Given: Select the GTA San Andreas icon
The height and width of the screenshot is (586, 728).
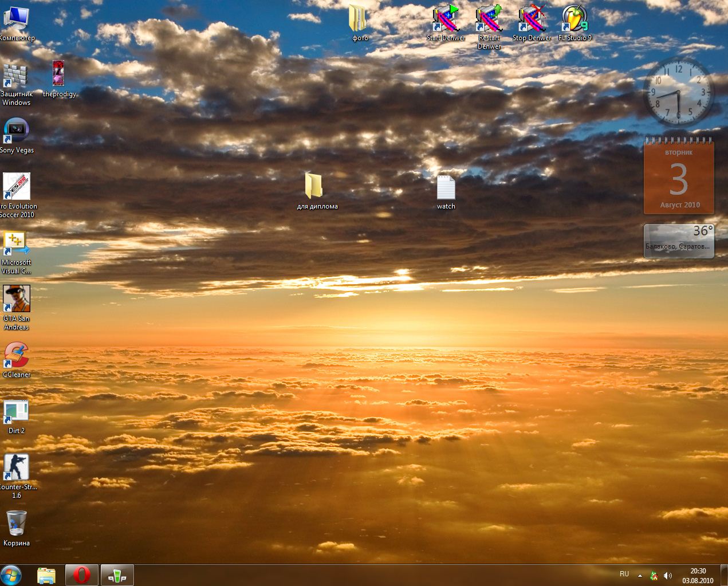Looking at the screenshot, I should click(x=17, y=299).
